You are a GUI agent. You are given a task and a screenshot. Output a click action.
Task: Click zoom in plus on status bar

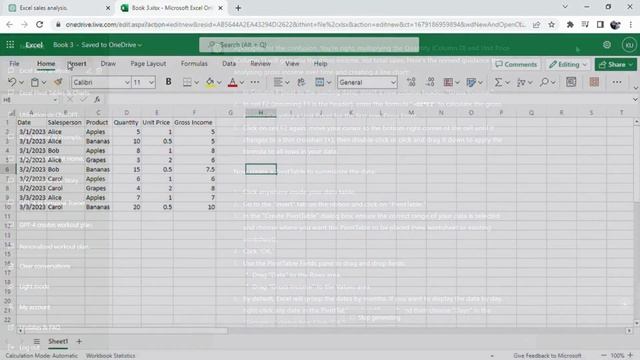pos(631,356)
